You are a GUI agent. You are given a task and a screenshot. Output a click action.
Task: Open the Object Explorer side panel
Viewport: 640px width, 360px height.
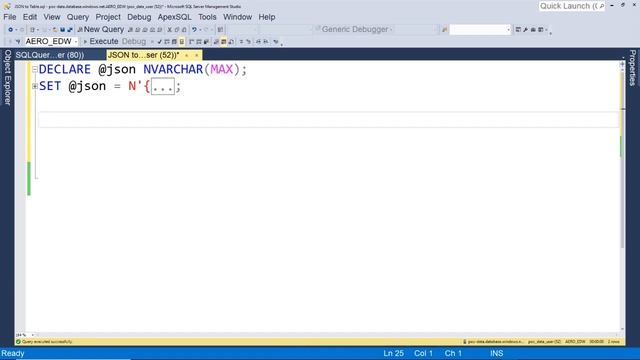click(x=7, y=78)
